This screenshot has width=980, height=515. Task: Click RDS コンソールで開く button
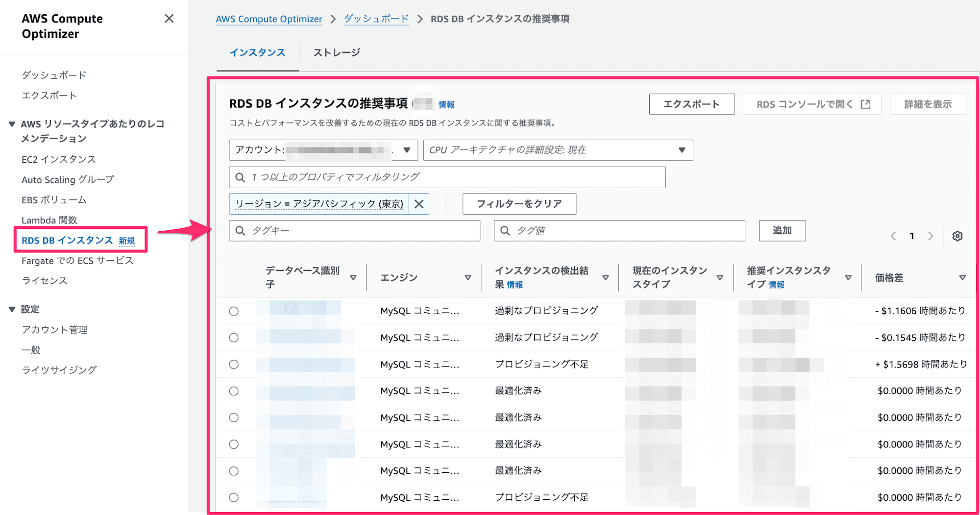coord(812,104)
